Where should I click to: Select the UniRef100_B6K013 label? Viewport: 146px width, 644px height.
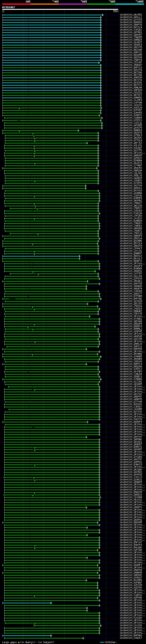point(131,256)
